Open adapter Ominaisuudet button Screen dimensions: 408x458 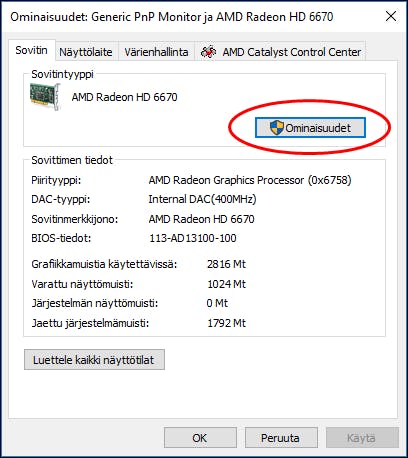(310, 128)
